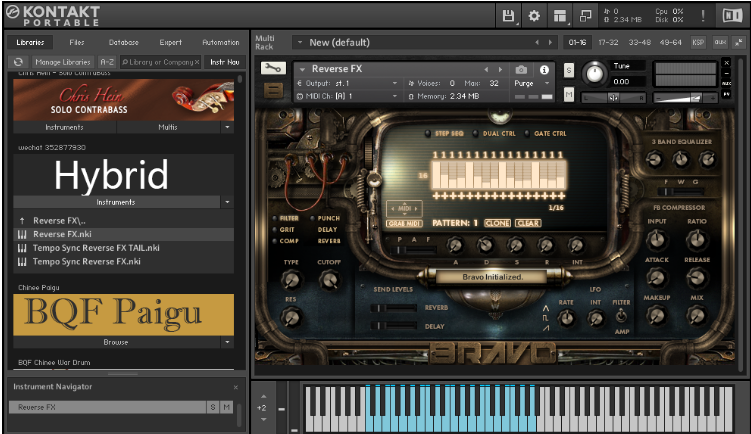Click the minimized view icon
This screenshot has height=434, width=751.
(585, 16)
